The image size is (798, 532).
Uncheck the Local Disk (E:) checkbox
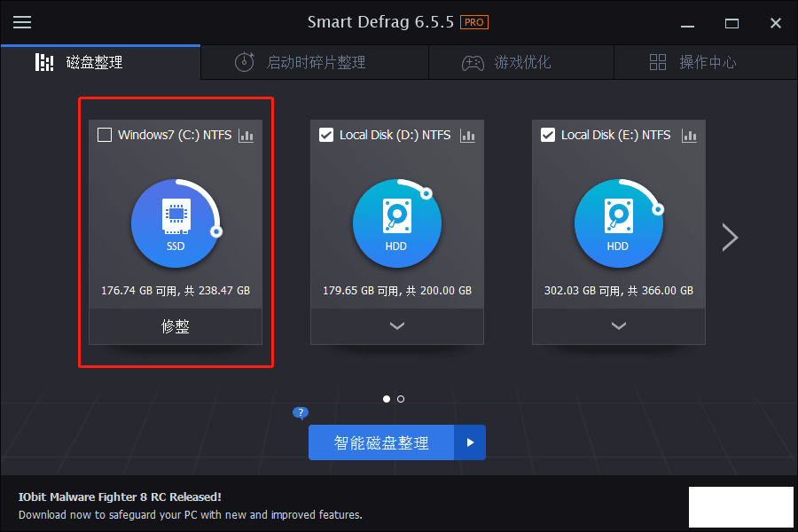pos(548,135)
